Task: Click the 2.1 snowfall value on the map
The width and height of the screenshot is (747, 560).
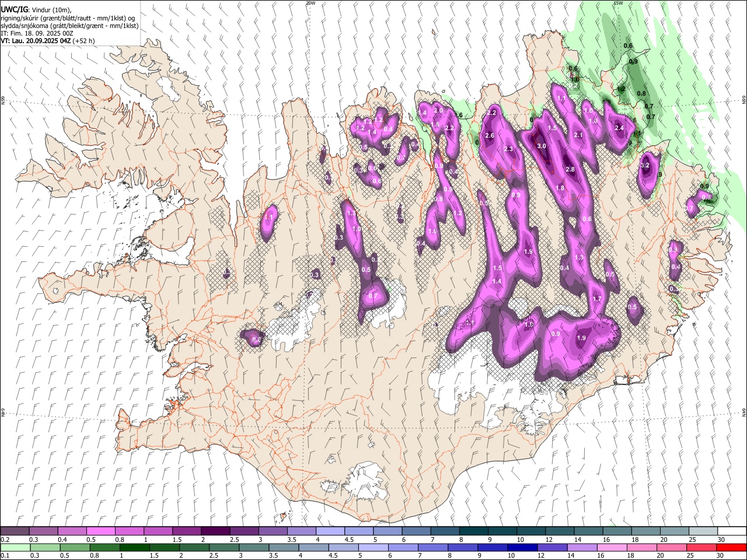Action: pos(578,135)
